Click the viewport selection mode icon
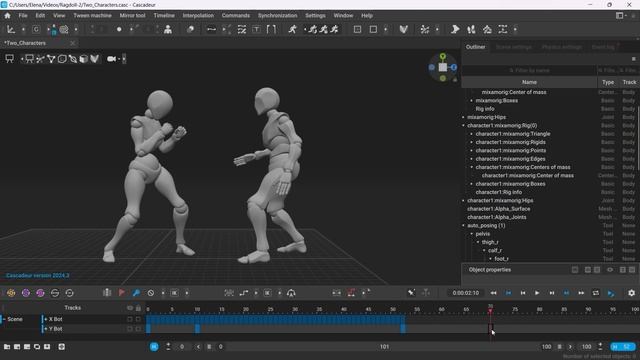This screenshot has height=360, width=640. click(x=9, y=59)
